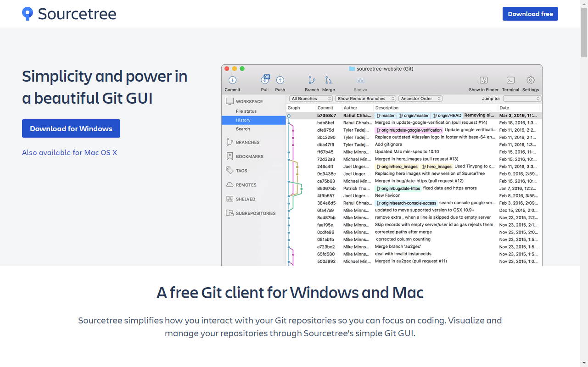Click the Sourcetree logo
The image size is (588, 367).
[69, 14]
